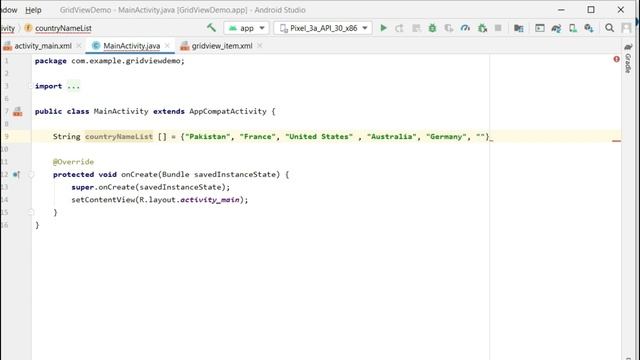The height and width of the screenshot is (360, 640).
Task: Sync Project with Gradle Files icon
Action: (x=556, y=28)
